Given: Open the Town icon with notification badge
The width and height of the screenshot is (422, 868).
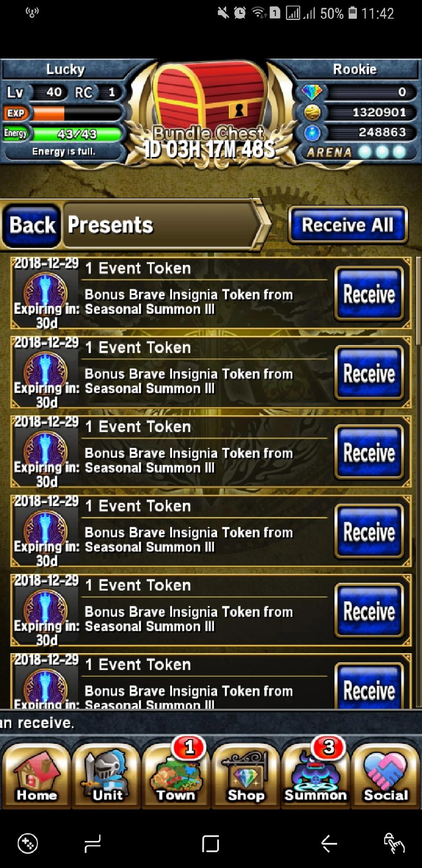Looking at the screenshot, I should 176,776.
